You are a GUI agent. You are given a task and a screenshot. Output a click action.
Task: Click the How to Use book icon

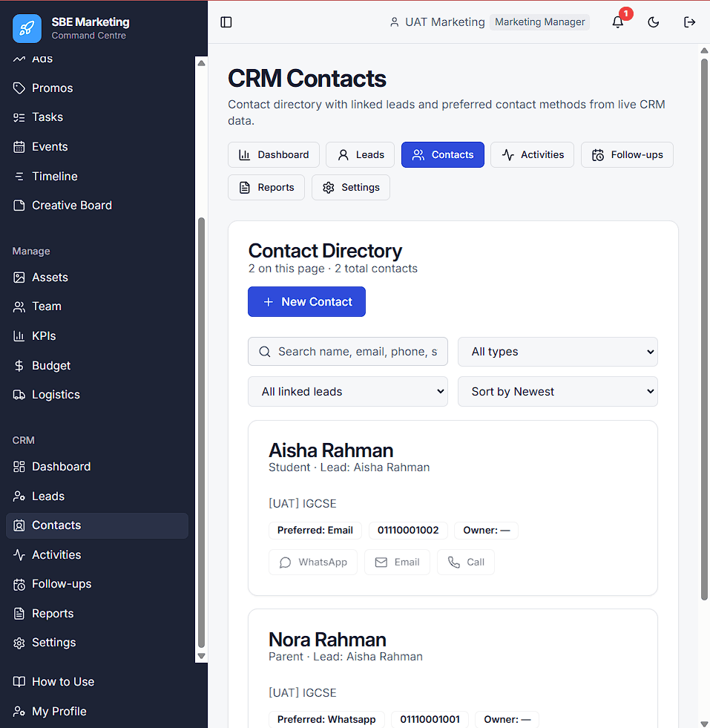pyautogui.click(x=19, y=681)
